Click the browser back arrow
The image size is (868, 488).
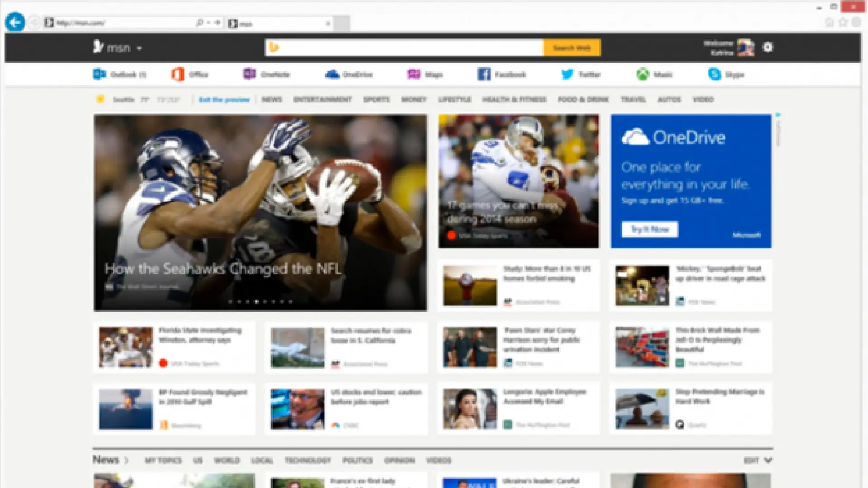(14, 22)
